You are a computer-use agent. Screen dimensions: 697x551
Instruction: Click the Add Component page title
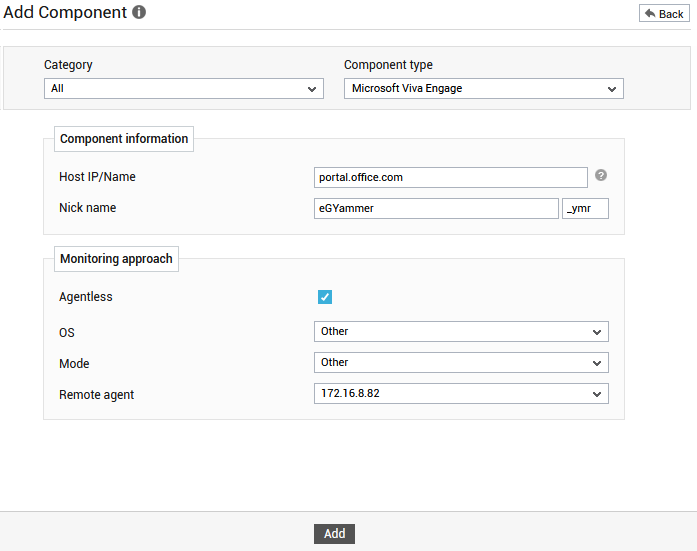pyautogui.click(x=65, y=12)
